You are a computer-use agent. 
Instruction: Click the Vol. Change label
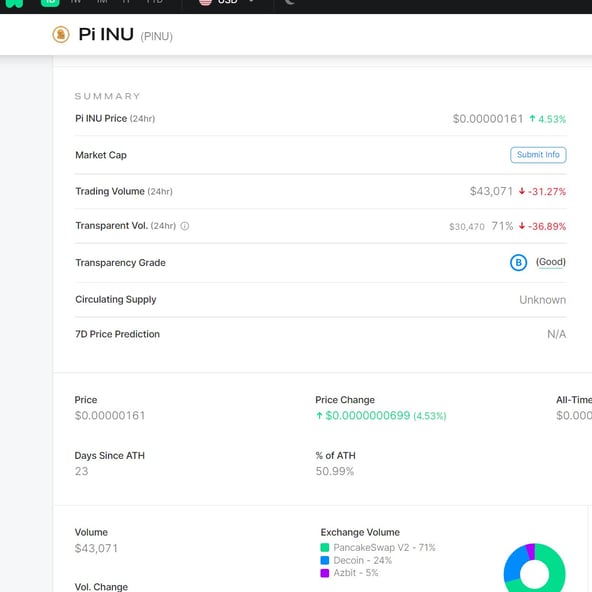click(101, 587)
